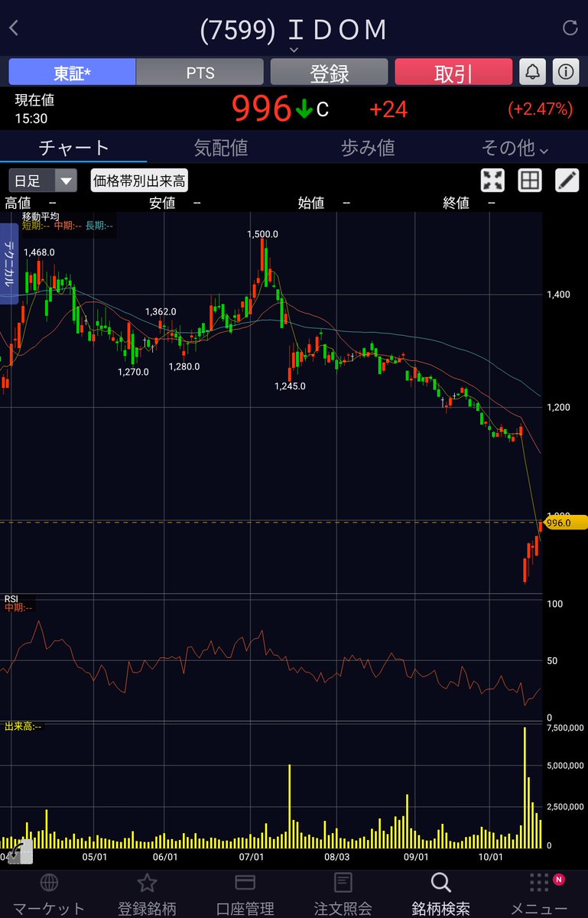This screenshot has height=918, width=588.
Task: Tap the 1,362.0 price label
Action: [x=161, y=311]
